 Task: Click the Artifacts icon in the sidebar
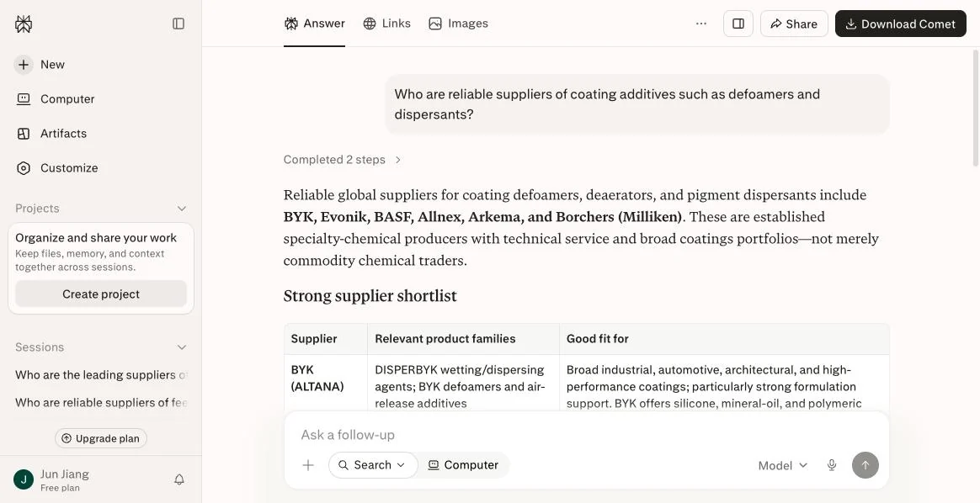tap(23, 134)
